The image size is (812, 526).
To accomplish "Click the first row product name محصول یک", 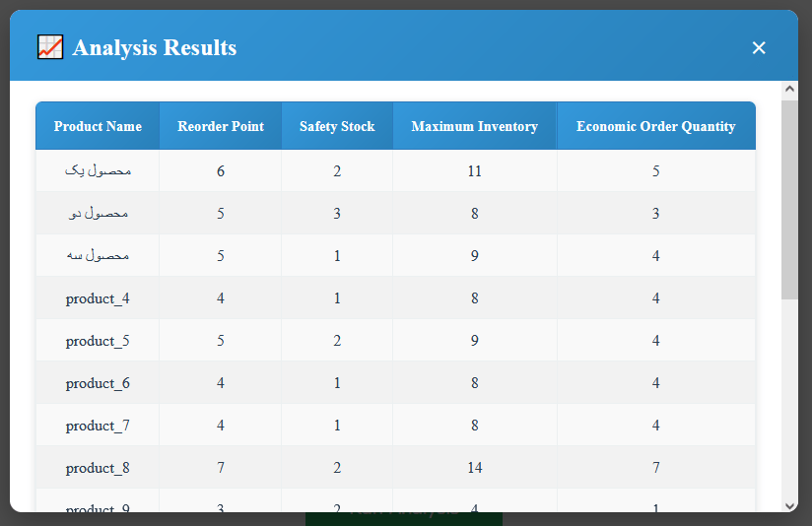I will coord(98,170).
